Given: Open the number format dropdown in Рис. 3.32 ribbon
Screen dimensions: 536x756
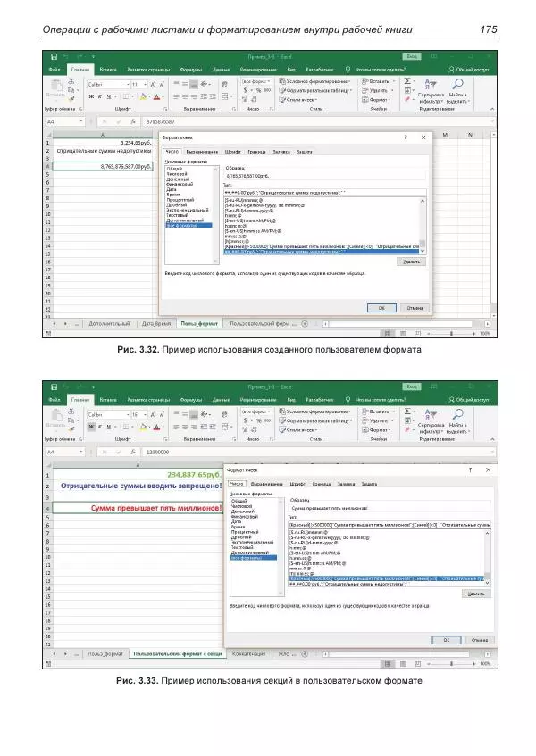Looking at the screenshot, I should click(269, 81).
